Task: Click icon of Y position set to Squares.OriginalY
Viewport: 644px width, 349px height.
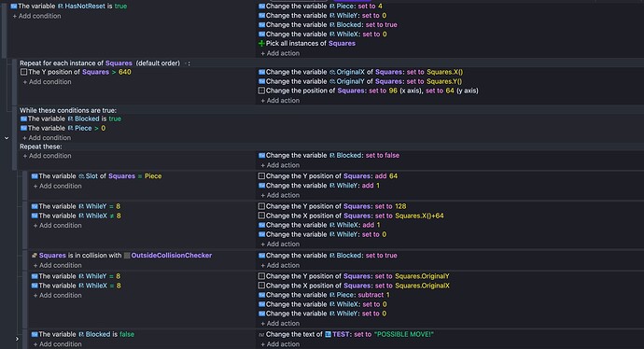Action: (261, 276)
